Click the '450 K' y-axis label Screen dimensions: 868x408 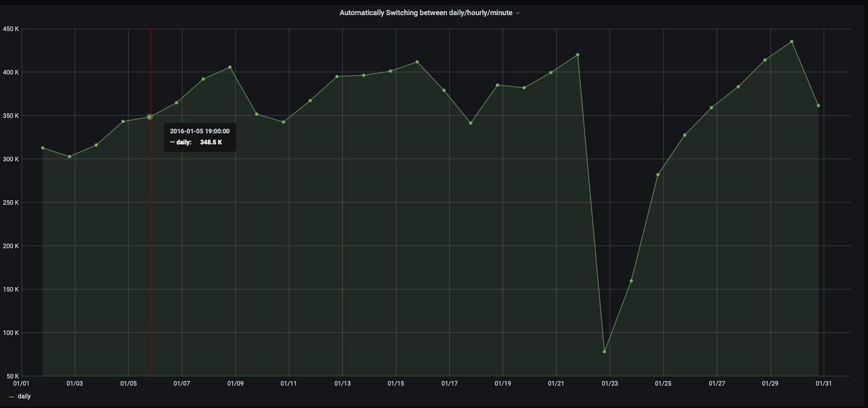(x=11, y=29)
